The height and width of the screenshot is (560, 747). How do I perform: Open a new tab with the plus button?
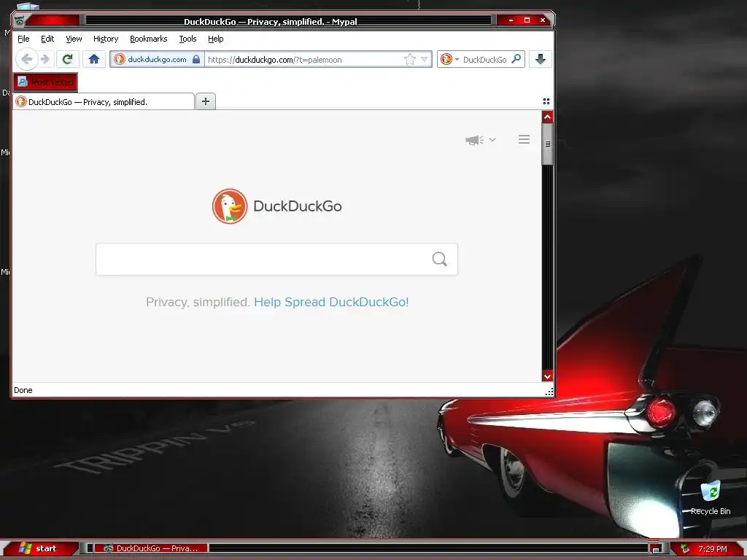point(205,101)
